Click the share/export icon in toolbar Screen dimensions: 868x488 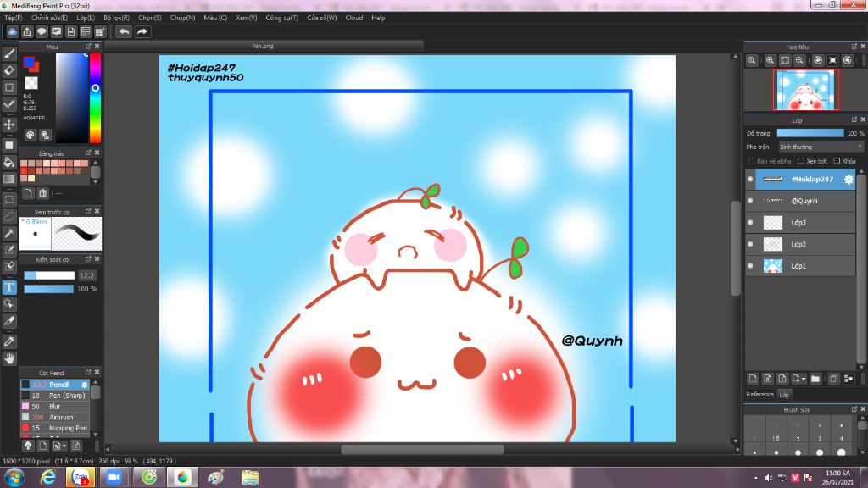coord(27,31)
